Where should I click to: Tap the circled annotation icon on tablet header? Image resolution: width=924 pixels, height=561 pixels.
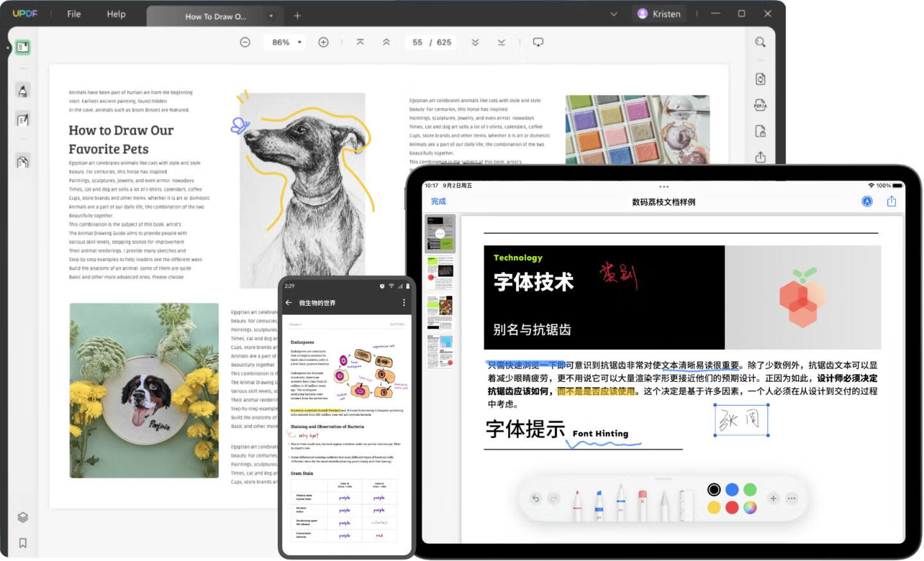[x=867, y=202]
